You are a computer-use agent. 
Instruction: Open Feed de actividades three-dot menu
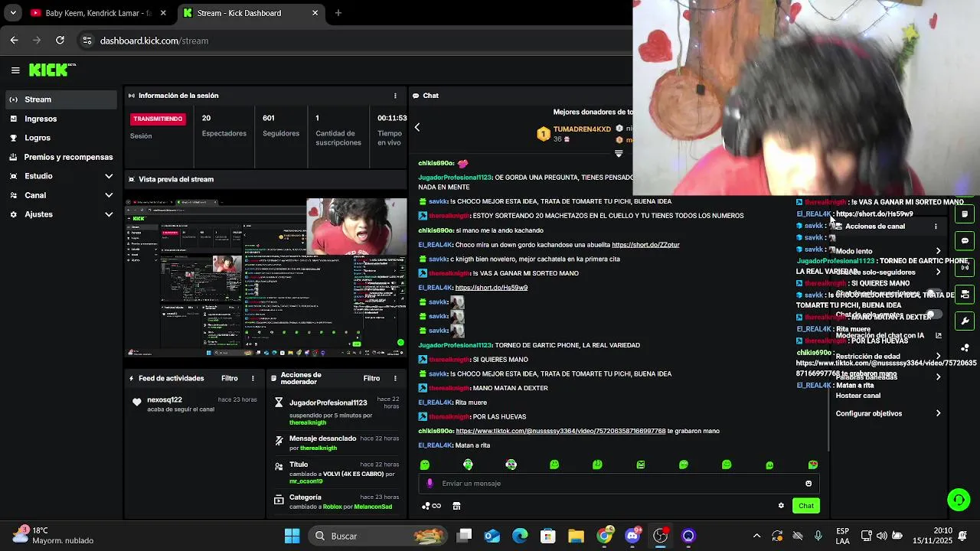[253, 378]
